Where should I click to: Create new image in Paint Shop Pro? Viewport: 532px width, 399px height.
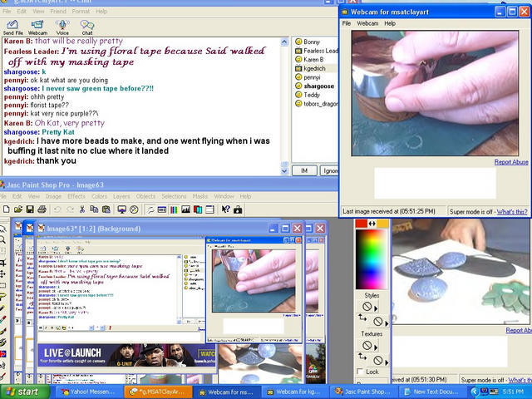tap(6, 209)
